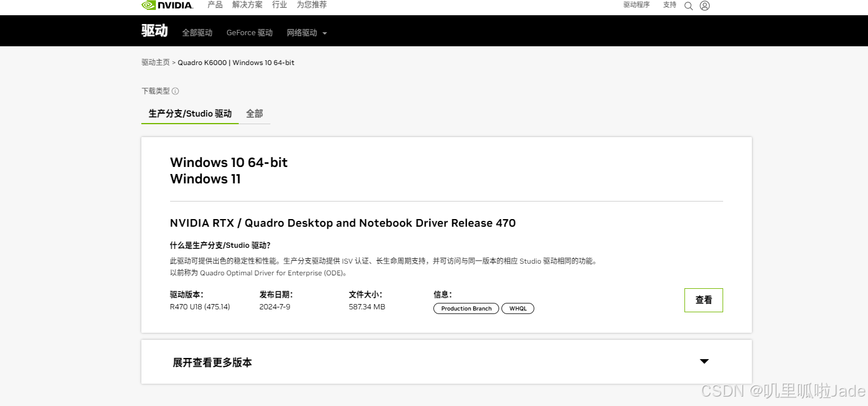Click the release date 2024-7-9
Screen dimensions: 868x406
275,307
